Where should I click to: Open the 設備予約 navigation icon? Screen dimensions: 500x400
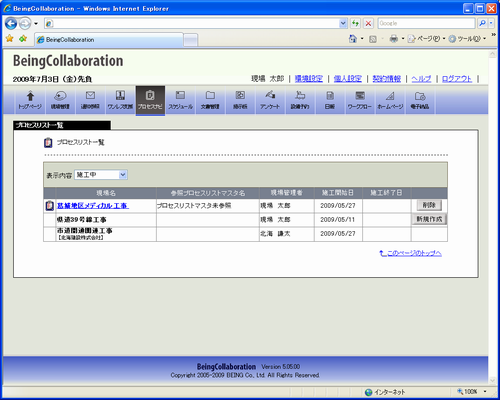[x=300, y=100]
